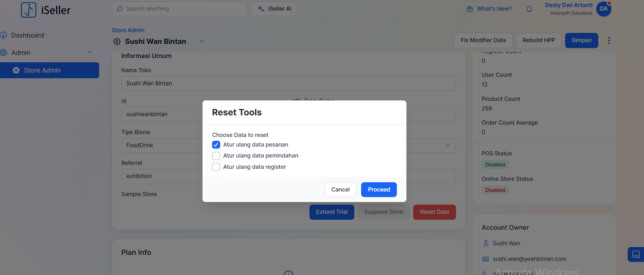Image resolution: width=644 pixels, height=275 pixels.
Task: Open the Store Admin breadcrumb link
Action: 128,30
